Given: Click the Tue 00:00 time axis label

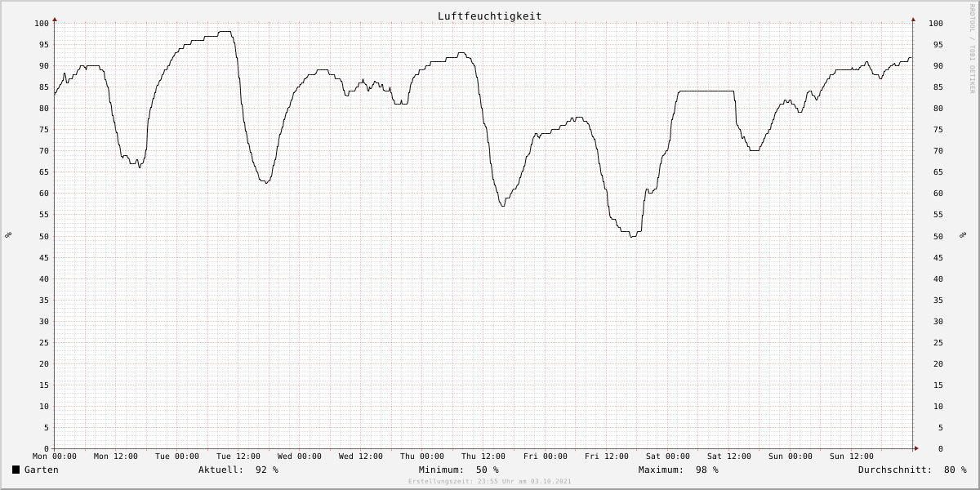Looking at the screenshot, I should click(x=177, y=457).
